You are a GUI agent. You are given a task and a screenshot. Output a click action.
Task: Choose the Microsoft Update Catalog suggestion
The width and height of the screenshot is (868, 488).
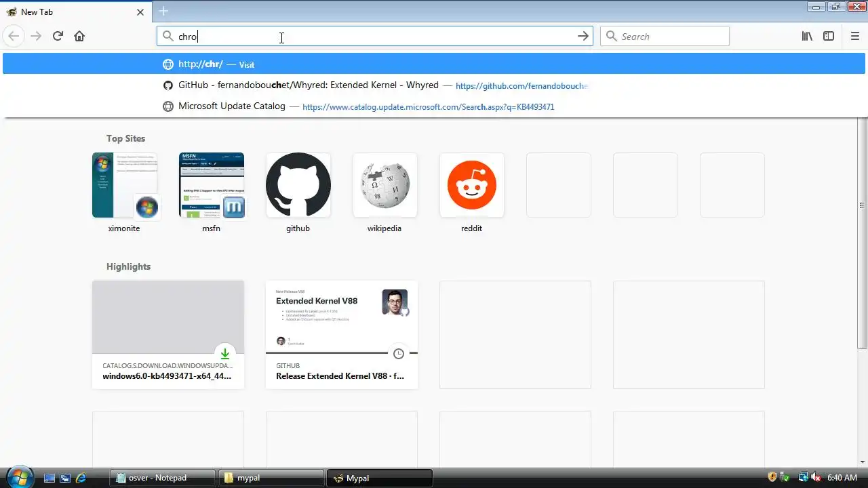(x=434, y=106)
